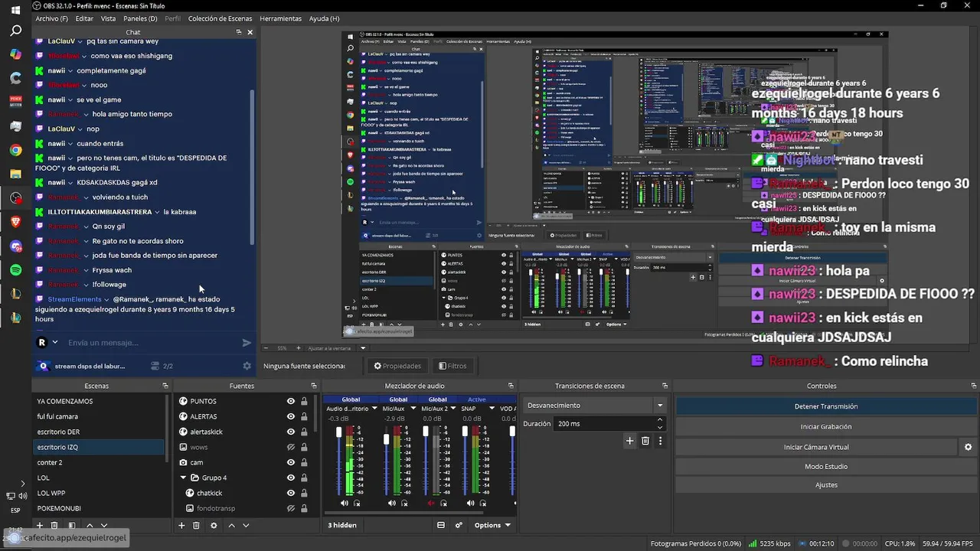Move the selected scene up
980x551 pixels.
tap(90, 526)
